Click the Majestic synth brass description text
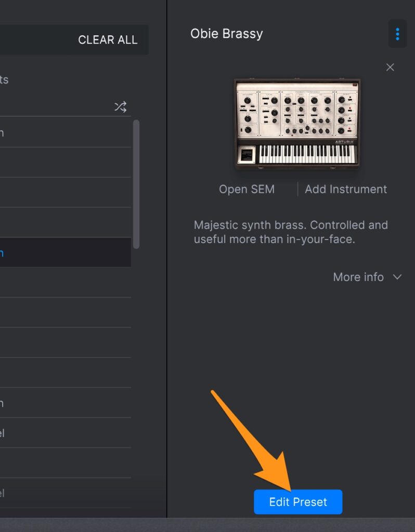Viewport: 415px width, 532px height. click(x=291, y=232)
